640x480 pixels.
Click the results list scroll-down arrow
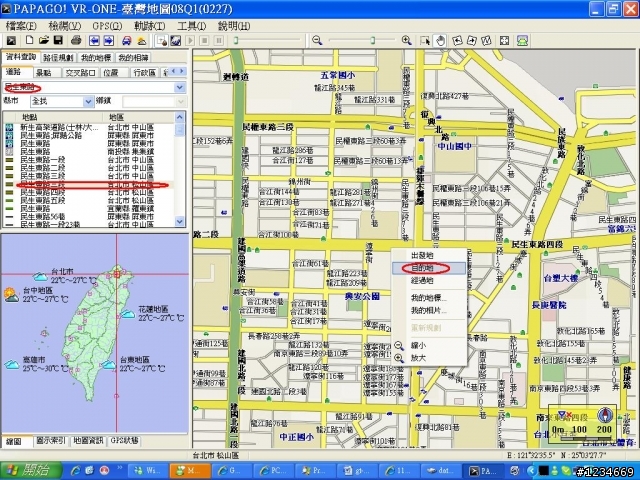[180, 221]
